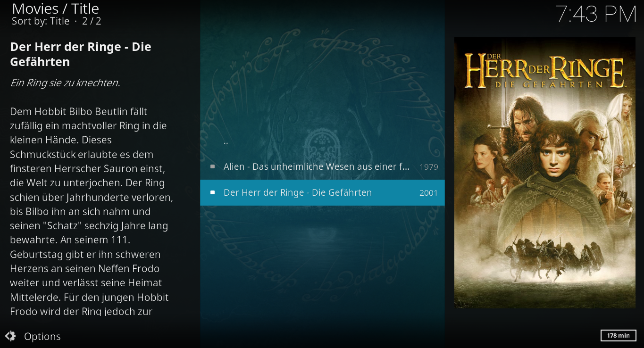Open the Options menu label
This screenshot has width=644, height=348.
[x=42, y=336]
